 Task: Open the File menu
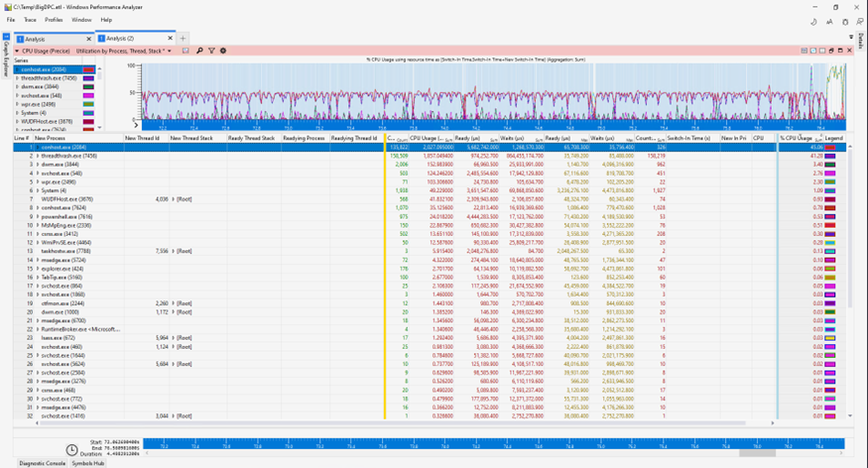[11, 20]
